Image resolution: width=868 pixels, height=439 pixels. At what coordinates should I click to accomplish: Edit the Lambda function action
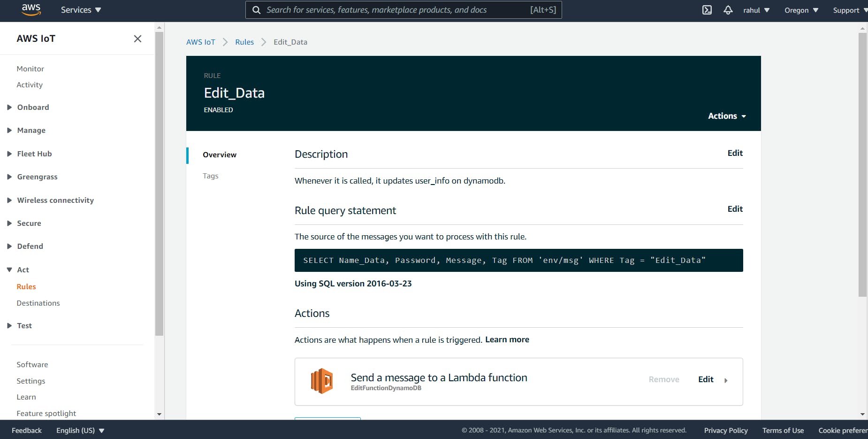point(706,379)
